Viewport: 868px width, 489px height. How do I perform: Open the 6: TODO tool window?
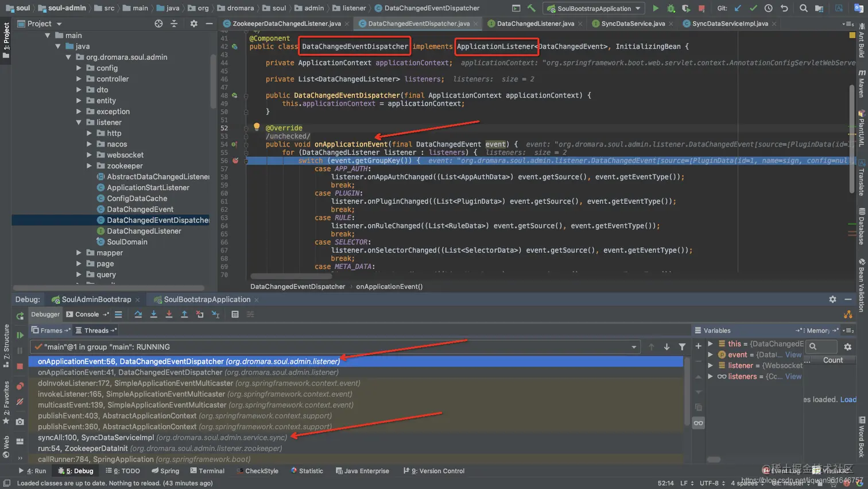pyautogui.click(x=123, y=471)
